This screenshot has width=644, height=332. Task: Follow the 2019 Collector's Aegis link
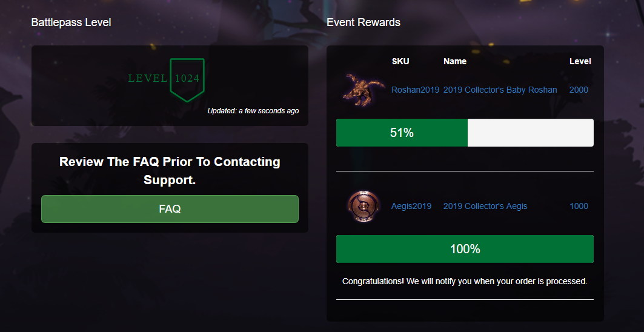(x=485, y=206)
